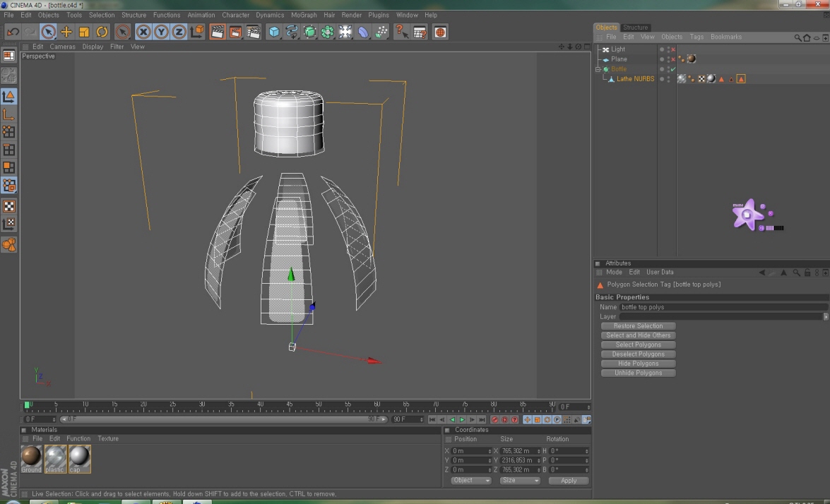The height and width of the screenshot is (504, 830).
Task: Open the Selection menu
Action: click(101, 16)
